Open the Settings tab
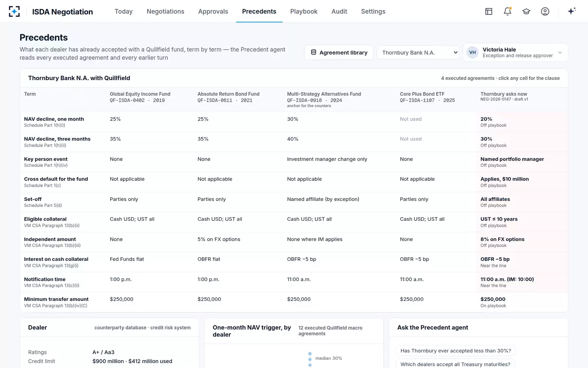Viewport: 588px width, 368px height. [x=373, y=11]
